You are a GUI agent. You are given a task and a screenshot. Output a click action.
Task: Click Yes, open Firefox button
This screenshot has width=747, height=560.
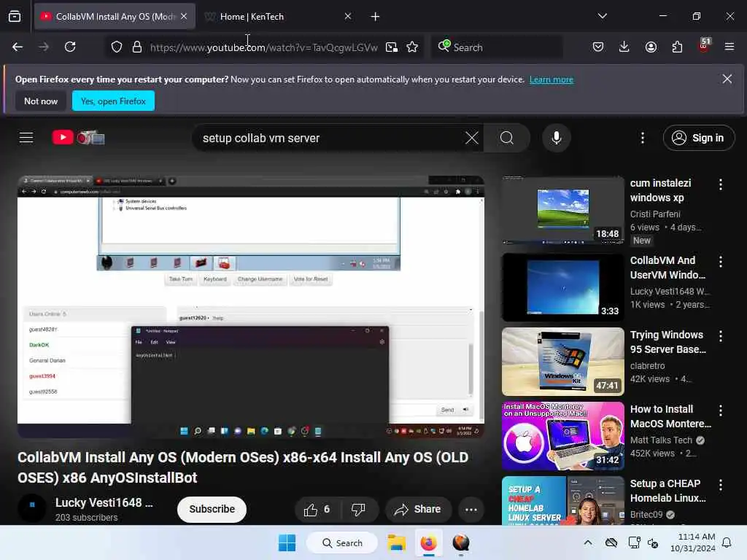[x=113, y=101]
